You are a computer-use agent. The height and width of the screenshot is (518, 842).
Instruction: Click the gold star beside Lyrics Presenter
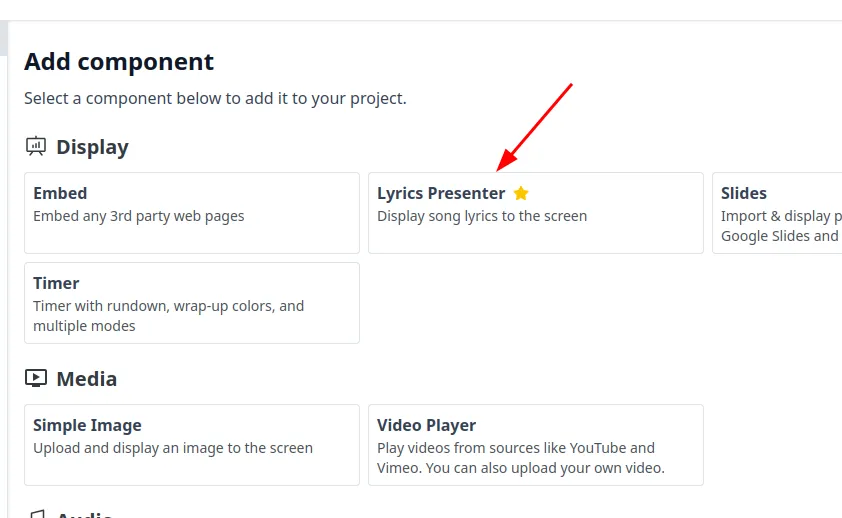click(x=521, y=193)
